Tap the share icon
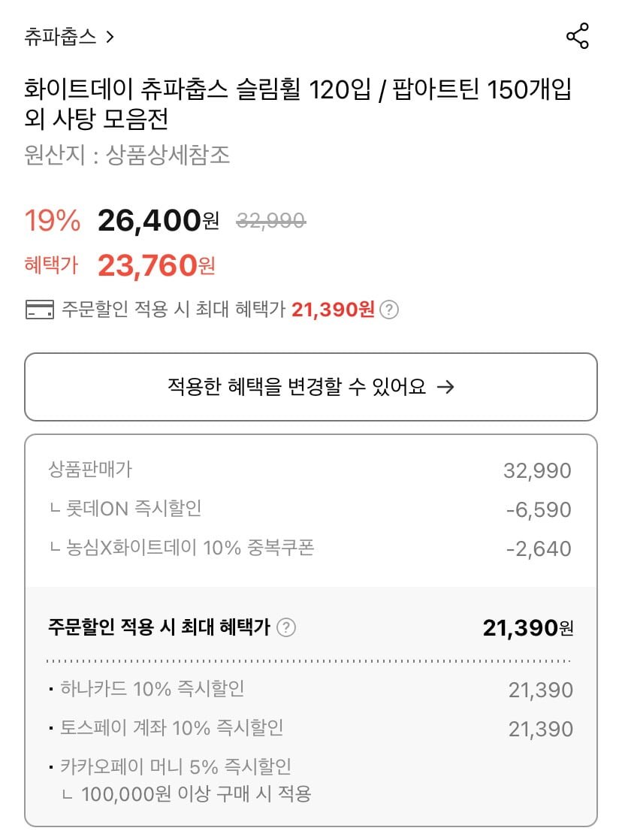This screenshot has width=622, height=840. [x=577, y=36]
